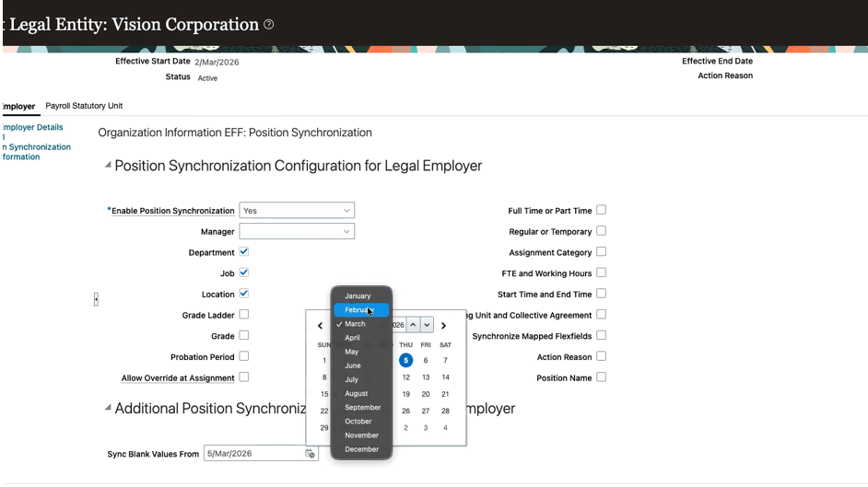Go to next month in date picker
This screenshot has height=487, width=868.
(443, 326)
